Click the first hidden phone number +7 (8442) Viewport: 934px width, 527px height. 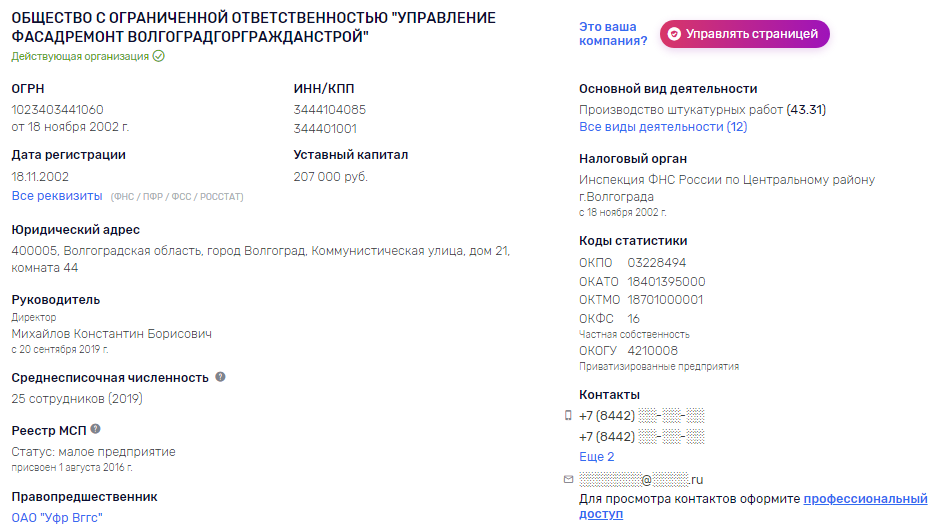click(642, 416)
